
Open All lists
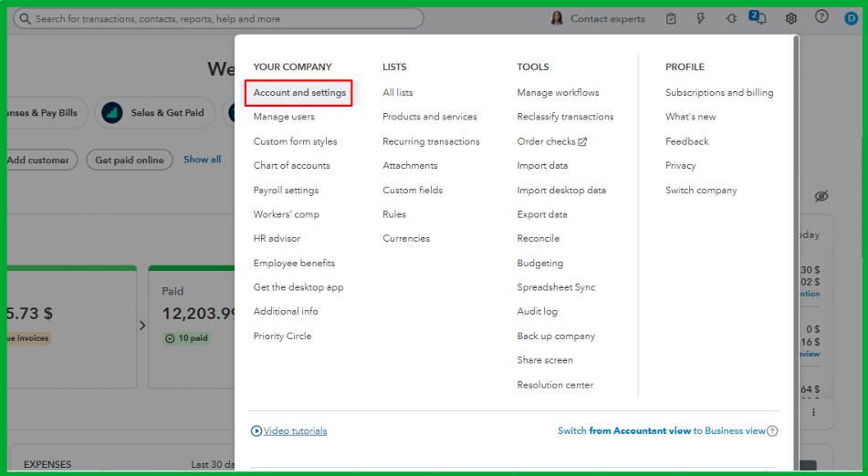click(x=397, y=92)
